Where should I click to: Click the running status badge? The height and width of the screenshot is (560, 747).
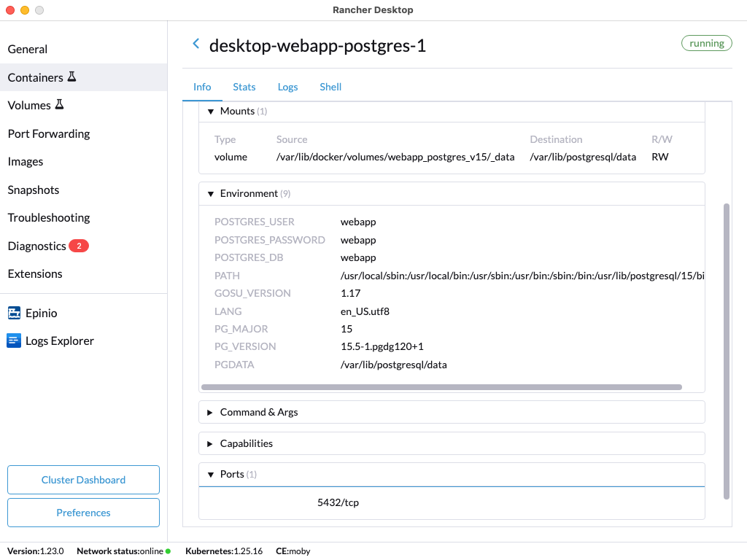pyautogui.click(x=706, y=43)
